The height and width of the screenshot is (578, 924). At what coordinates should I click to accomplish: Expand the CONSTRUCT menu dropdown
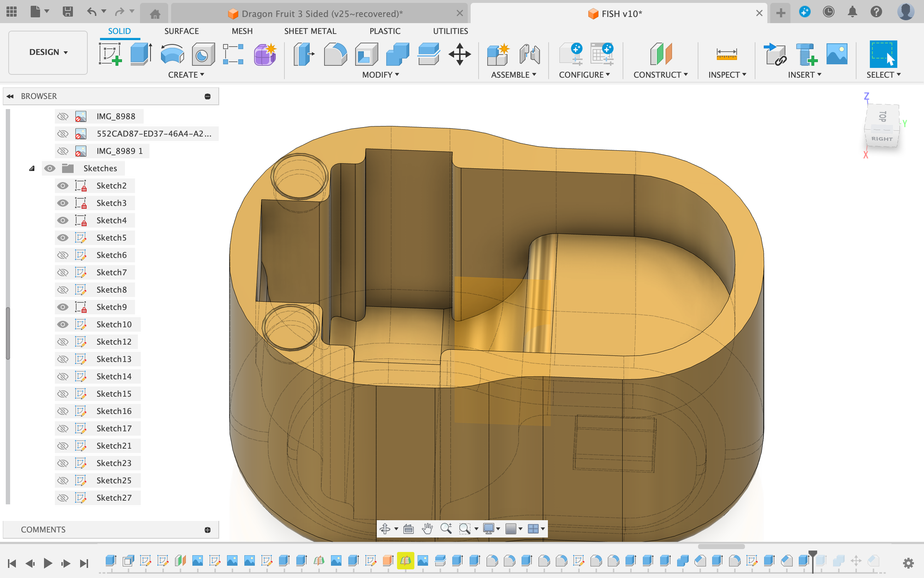pyautogui.click(x=660, y=75)
